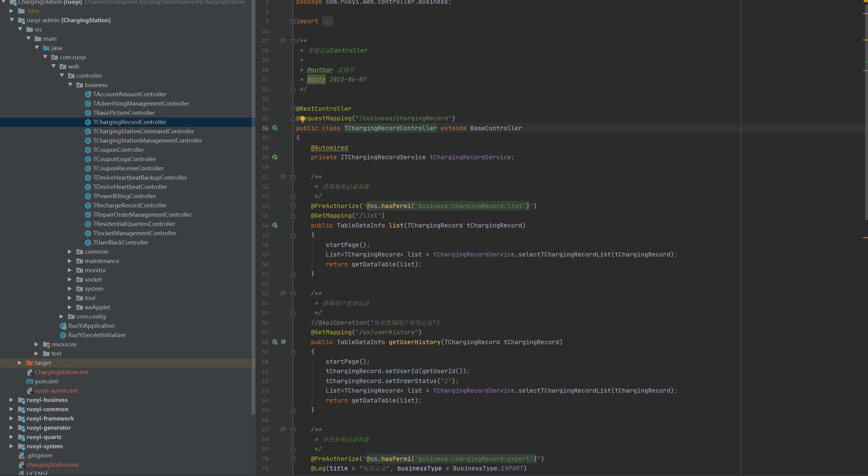Click the request mapping gutter icon on line 46
Screen dimensions: 868x476
click(275, 225)
